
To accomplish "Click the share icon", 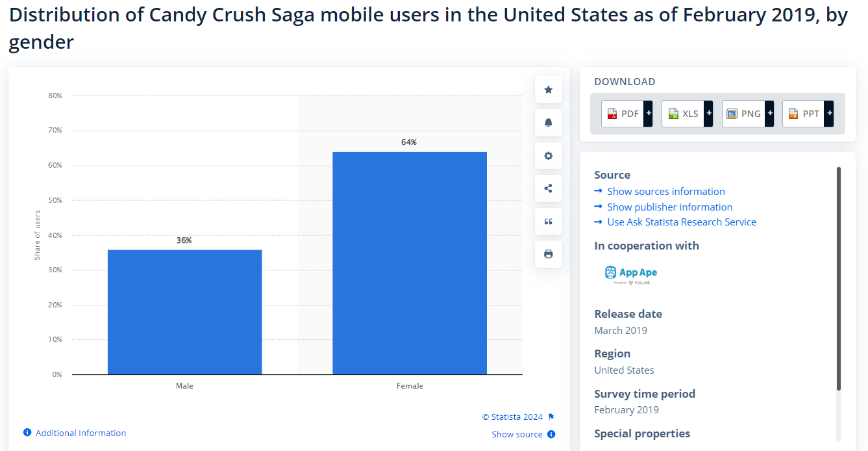I will pyautogui.click(x=549, y=188).
